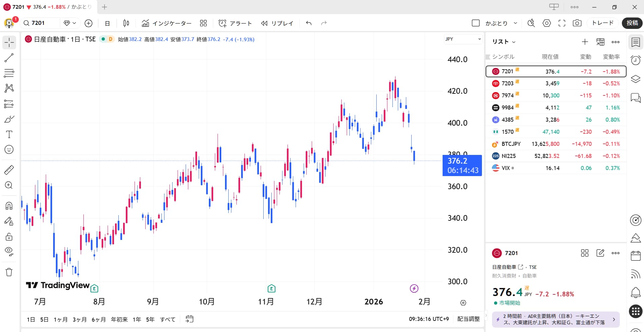The width and height of the screenshot is (644, 332).
Task: Open the JPY currency dropdown
Action: coord(463,39)
